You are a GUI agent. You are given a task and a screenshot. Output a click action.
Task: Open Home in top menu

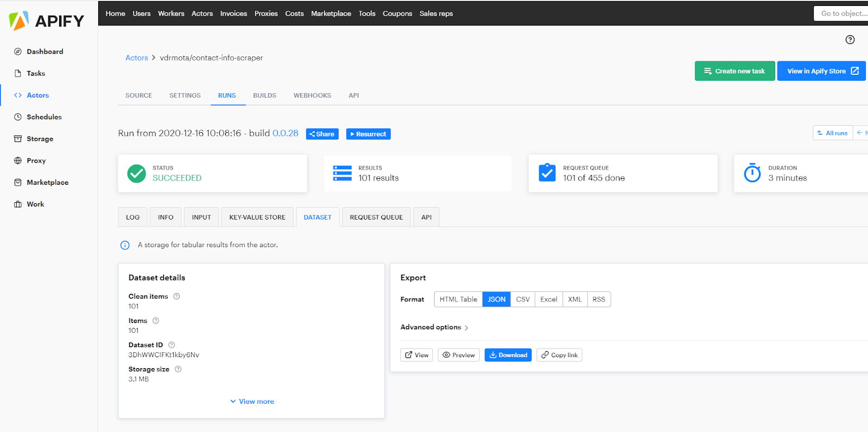click(x=116, y=14)
